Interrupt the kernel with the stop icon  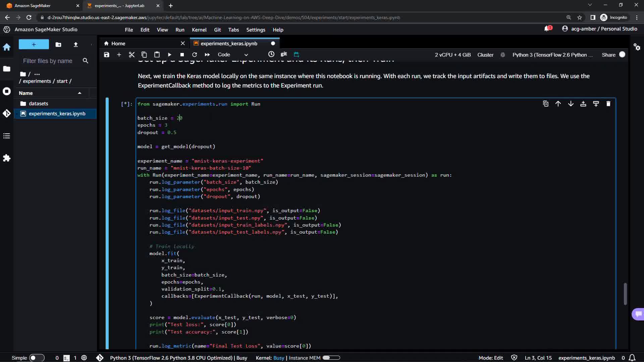[x=182, y=55]
